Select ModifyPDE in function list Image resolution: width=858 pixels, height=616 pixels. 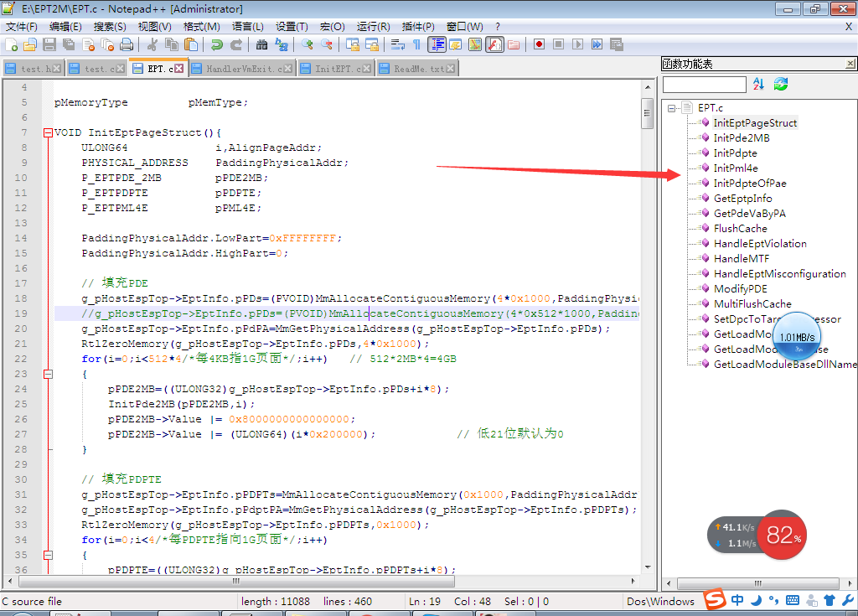pyautogui.click(x=741, y=289)
